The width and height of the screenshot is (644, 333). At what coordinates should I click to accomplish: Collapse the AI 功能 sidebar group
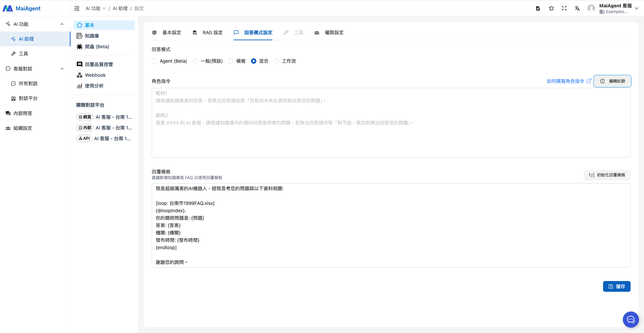pyautogui.click(x=62, y=24)
